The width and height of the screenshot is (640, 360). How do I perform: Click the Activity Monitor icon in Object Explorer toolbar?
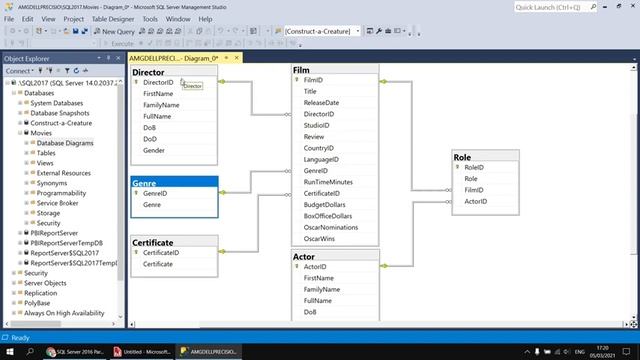tap(85, 71)
